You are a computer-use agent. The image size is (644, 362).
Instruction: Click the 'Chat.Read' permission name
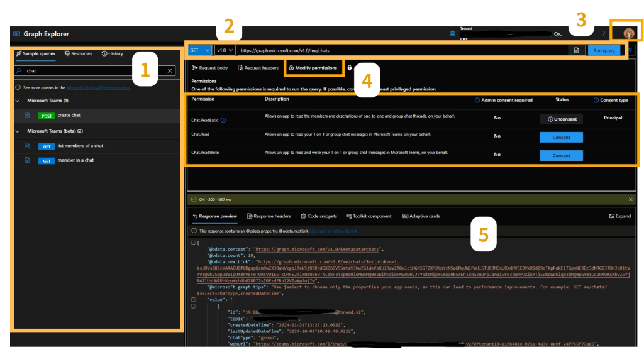200,134
